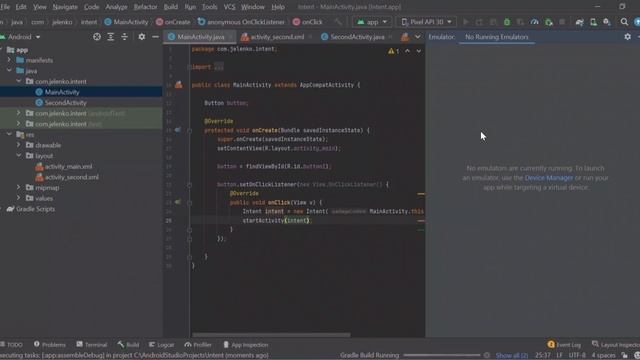Click the onClick breadcrumb in navigation bar
Screen dimensions: 640x360
pyautogui.click(x=308, y=22)
